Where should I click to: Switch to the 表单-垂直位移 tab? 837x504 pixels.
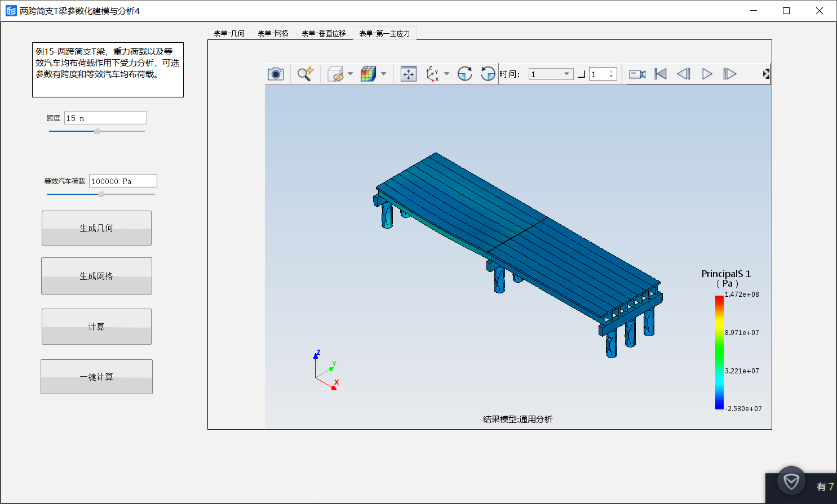click(324, 33)
